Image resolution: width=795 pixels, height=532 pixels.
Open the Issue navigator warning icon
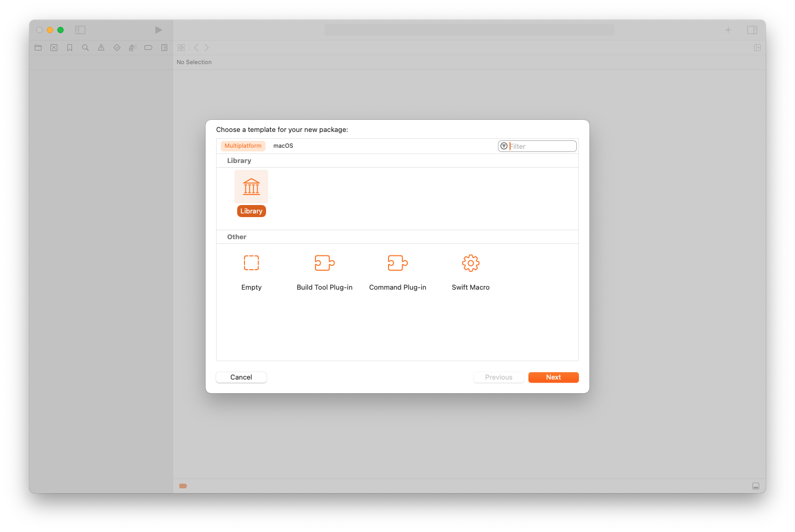[x=101, y=47]
